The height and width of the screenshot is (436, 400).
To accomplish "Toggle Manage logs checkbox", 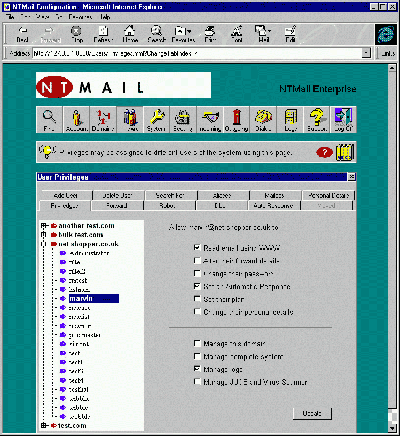I will [x=197, y=369].
